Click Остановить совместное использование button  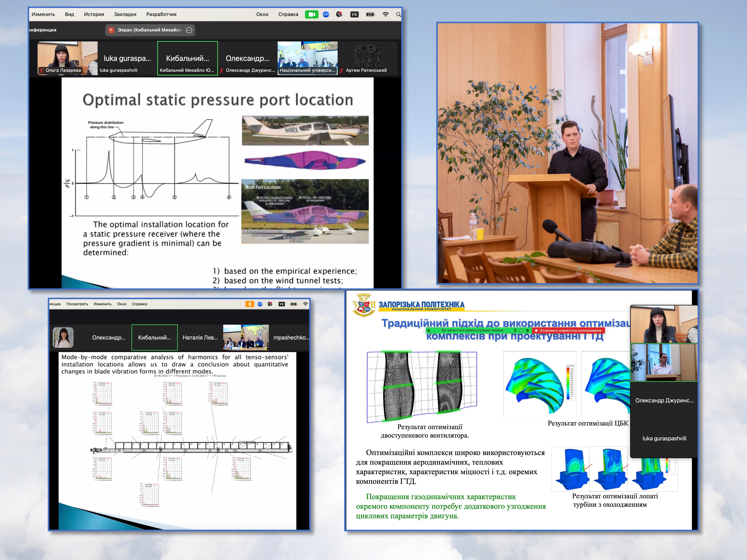pos(568,331)
